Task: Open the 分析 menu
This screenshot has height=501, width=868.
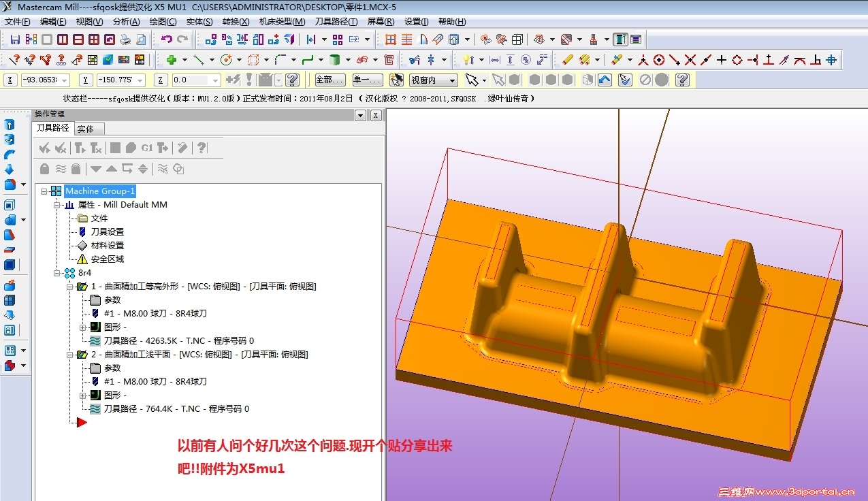Action: click(126, 22)
